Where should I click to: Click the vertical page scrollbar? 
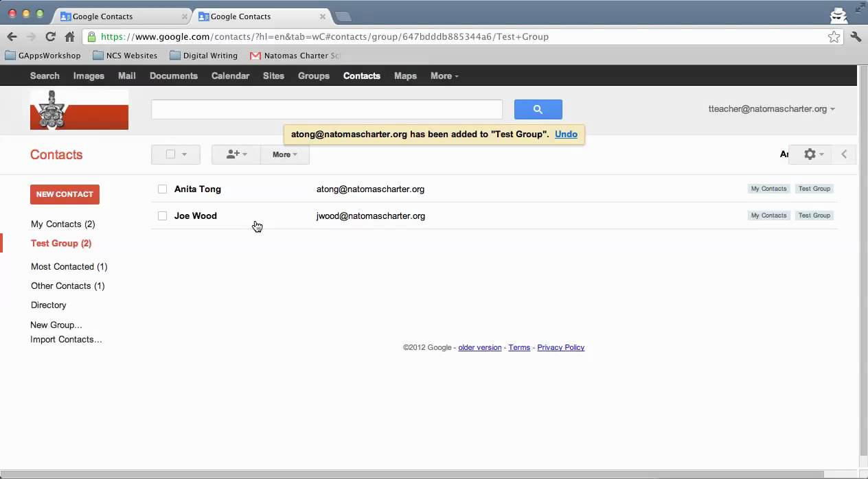[x=863, y=261]
